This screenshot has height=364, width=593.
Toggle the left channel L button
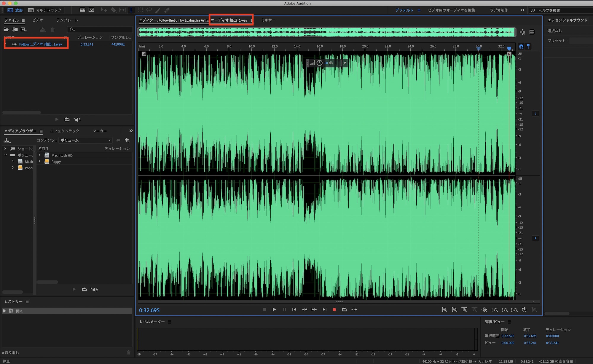click(x=535, y=114)
